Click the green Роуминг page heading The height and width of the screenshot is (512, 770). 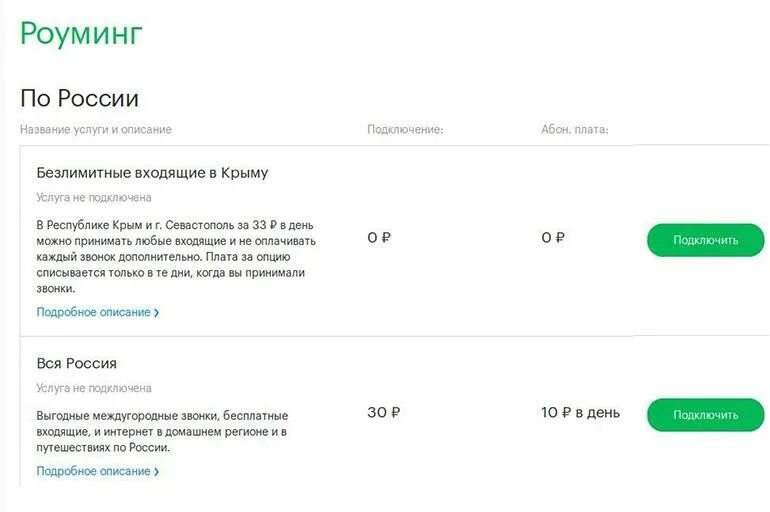[x=81, y=34]
